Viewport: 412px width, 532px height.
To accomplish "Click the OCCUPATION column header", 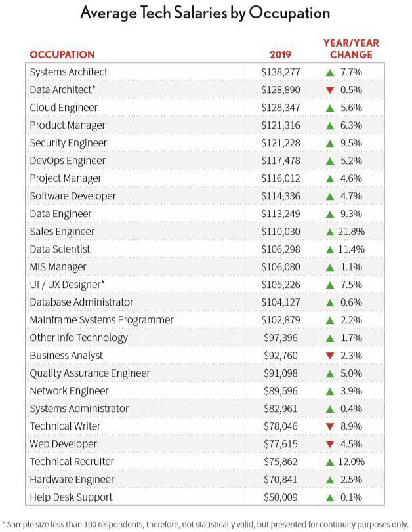I will click(62, 54).
